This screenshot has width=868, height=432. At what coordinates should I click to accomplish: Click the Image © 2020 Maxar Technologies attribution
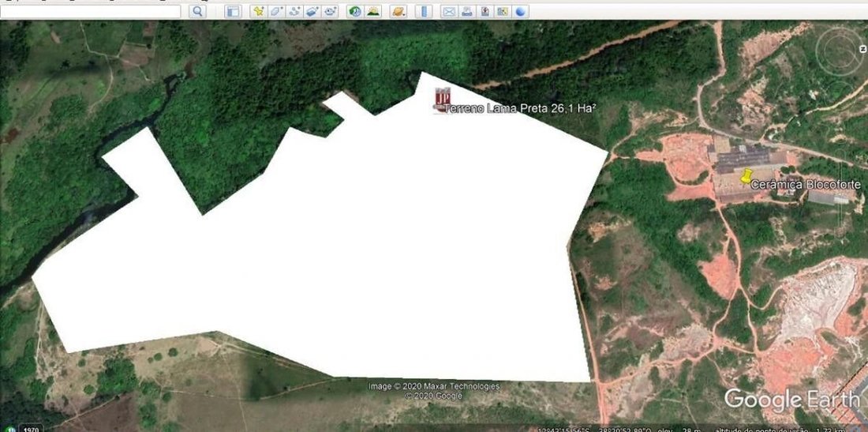pyautogui.click(x=434, y=386)
